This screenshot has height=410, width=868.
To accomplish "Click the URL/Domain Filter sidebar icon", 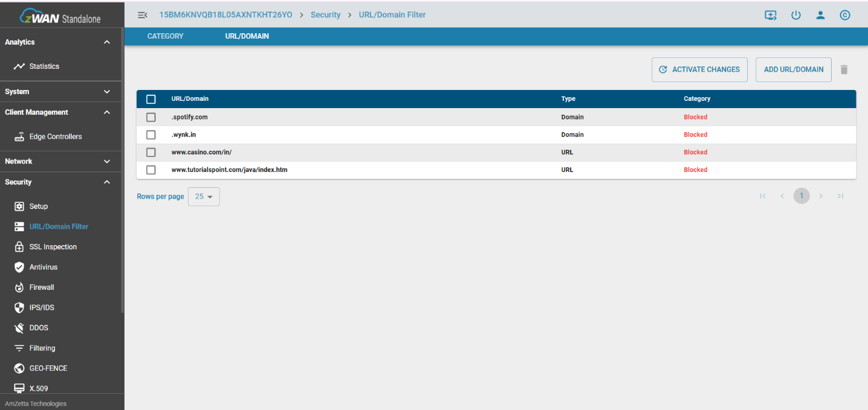I will 19,226.
